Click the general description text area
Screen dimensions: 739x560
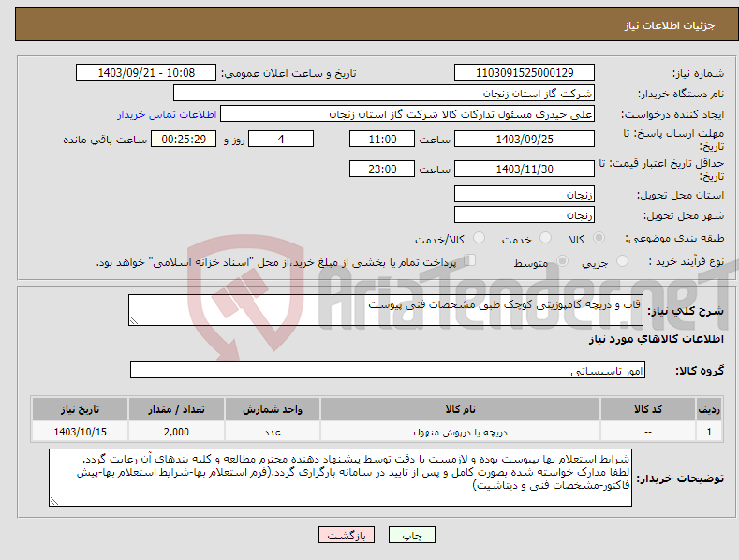coord(386,310)
